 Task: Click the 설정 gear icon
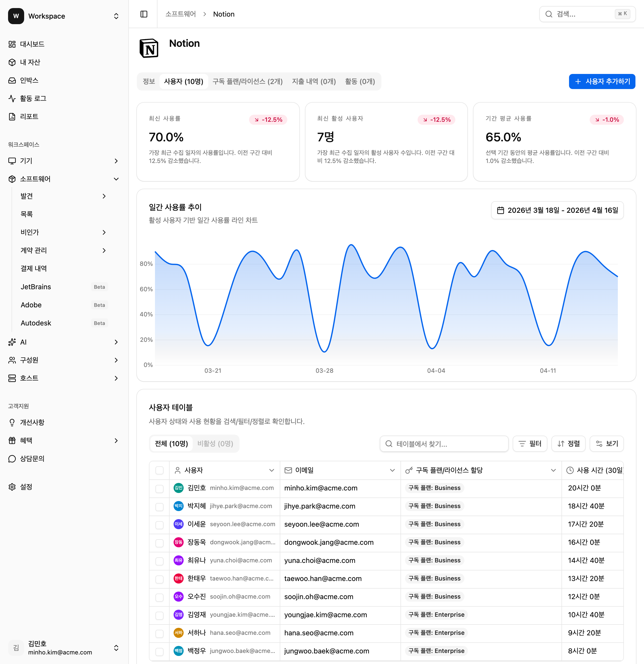coord(12,487)
